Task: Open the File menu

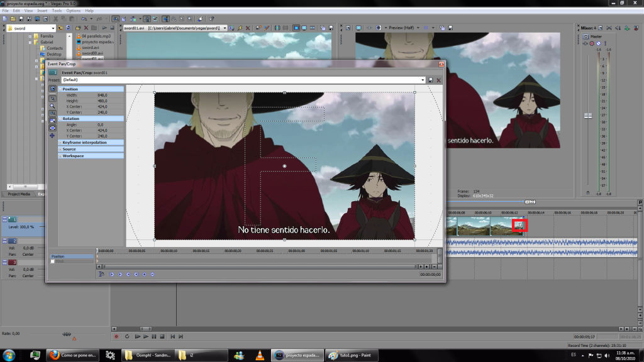Action: pos(5,11)
